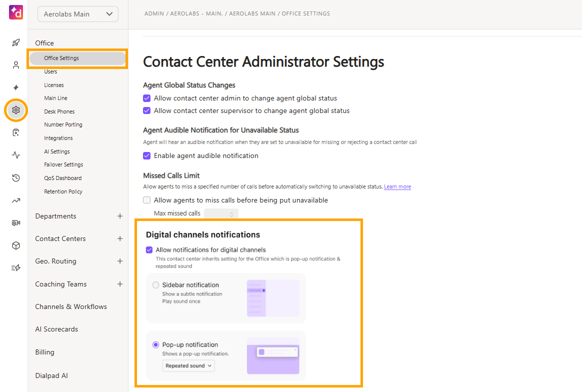Click the Dialpad logo icon
This screenshot has width=582, height=392.
[16, 12]
